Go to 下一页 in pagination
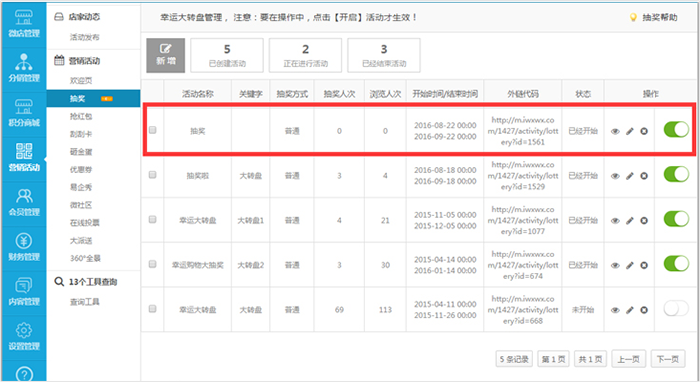Viewport: 700px width, 382px height. pyautogui.click(x=668, y=359)
